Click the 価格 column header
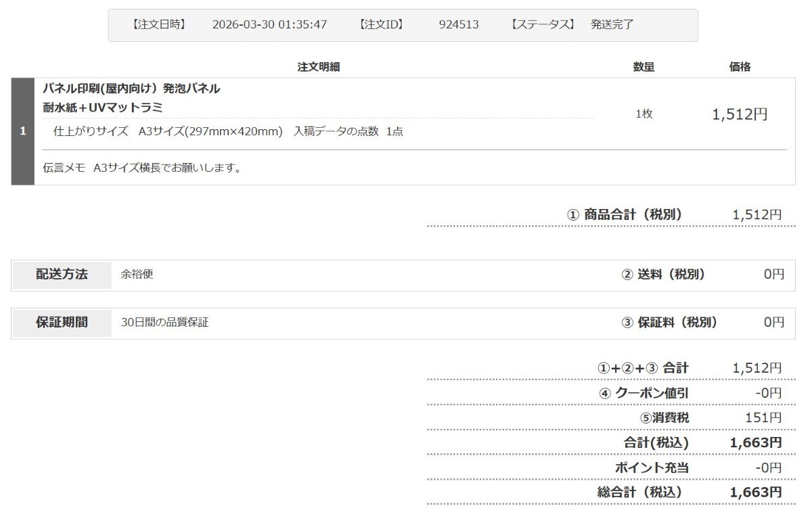 tap(740, 67)
